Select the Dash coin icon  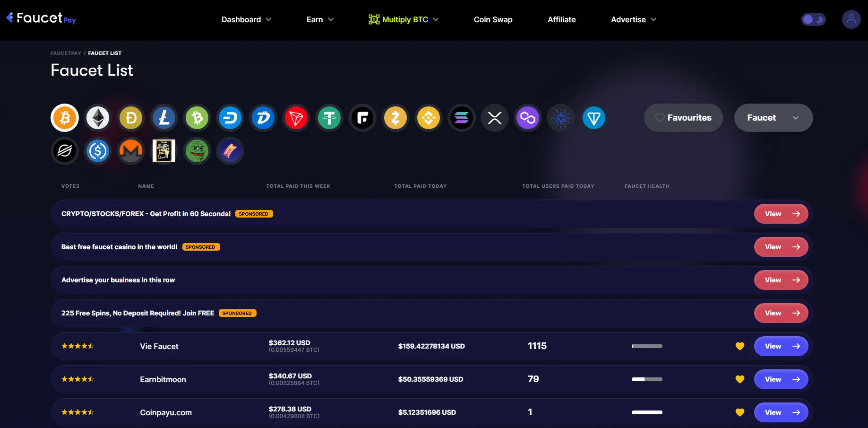[230, 118]
